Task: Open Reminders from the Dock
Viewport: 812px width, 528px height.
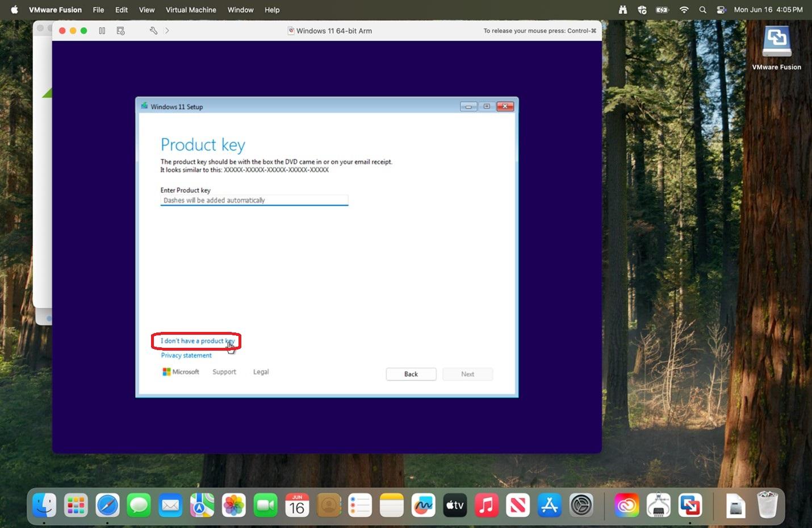Action: click(360, 505)
